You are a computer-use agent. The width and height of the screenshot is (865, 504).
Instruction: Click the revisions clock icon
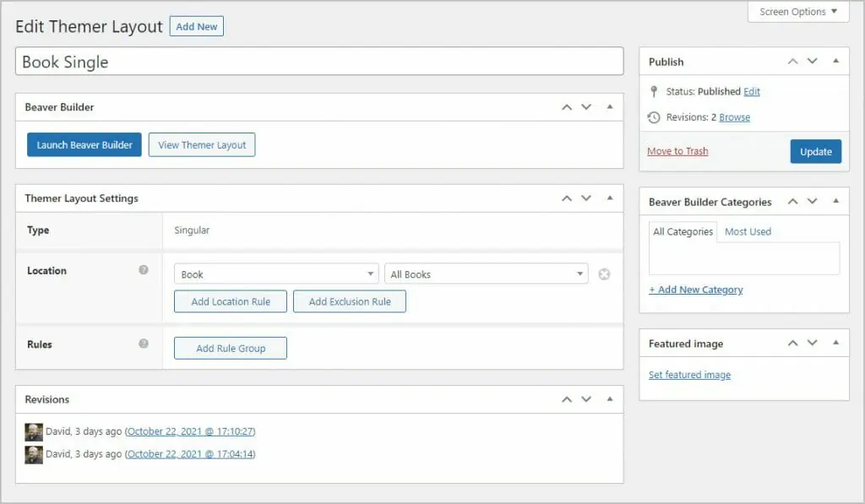point(654,117)
